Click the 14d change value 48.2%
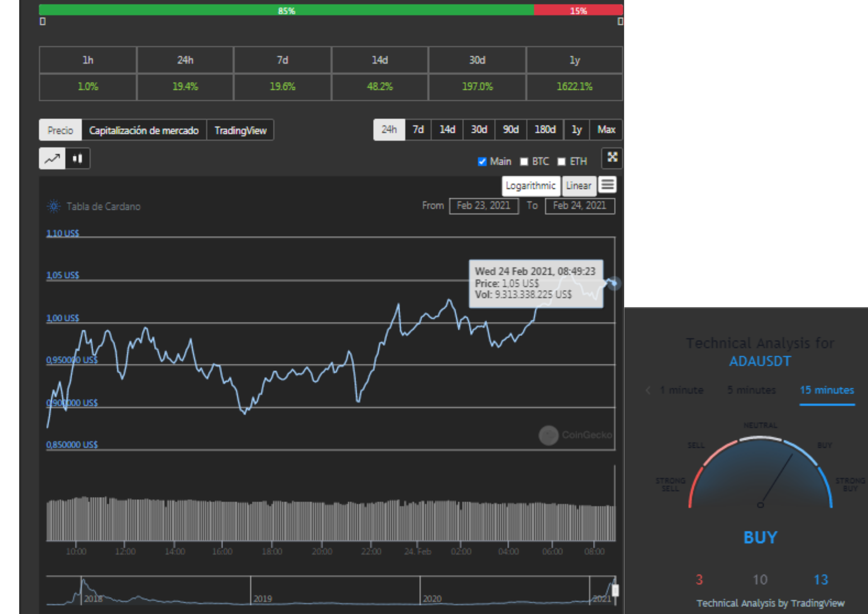 [380, 86]
